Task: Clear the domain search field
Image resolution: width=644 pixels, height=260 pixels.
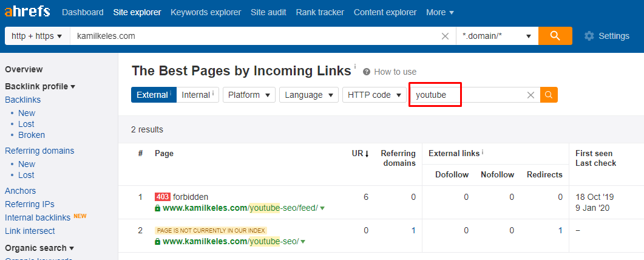Action: [x=445, y=36]
